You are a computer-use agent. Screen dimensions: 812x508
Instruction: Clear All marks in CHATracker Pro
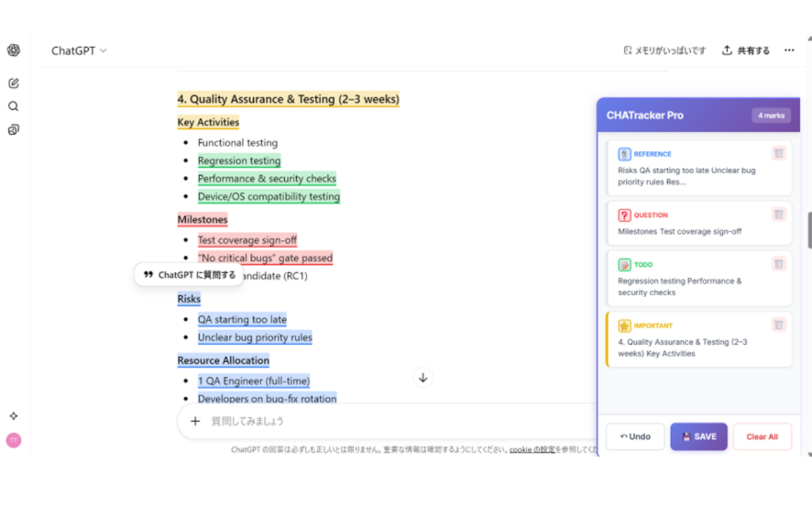click(762, 436)
